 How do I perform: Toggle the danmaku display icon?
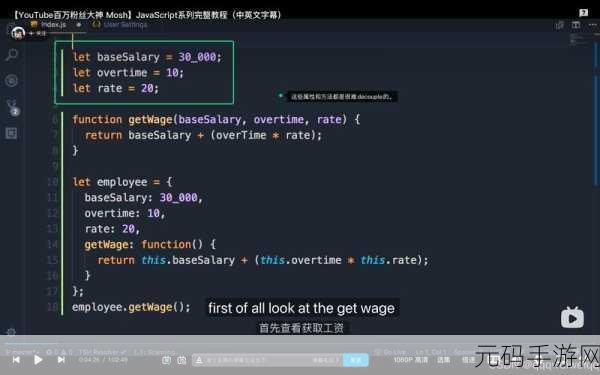pyautogui.click(x=166, y=360)
